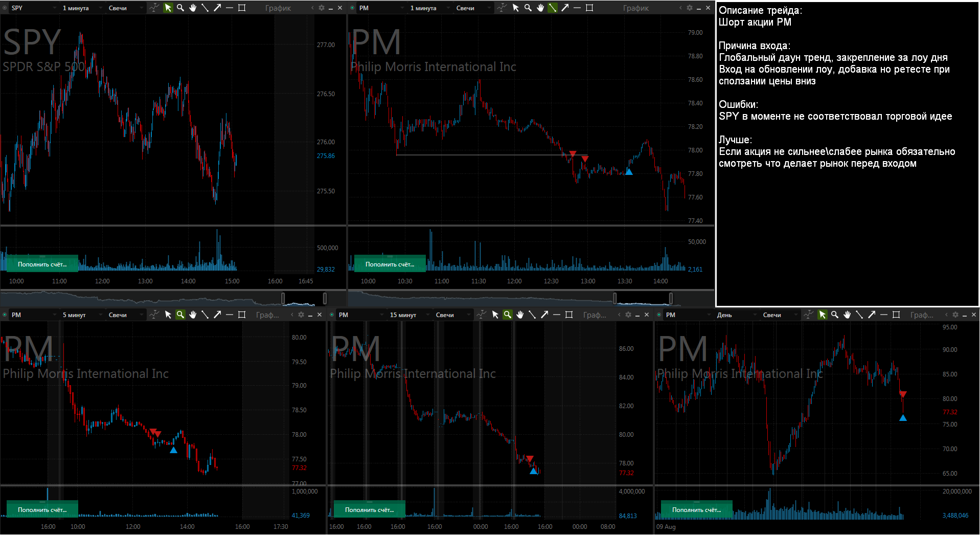Image resolution: width=980 pixels, height=535 pixels.
Task: Open the PM symbol dropdown in 1-minute chart
Action: pyautogui.click(x=381, y=8)
